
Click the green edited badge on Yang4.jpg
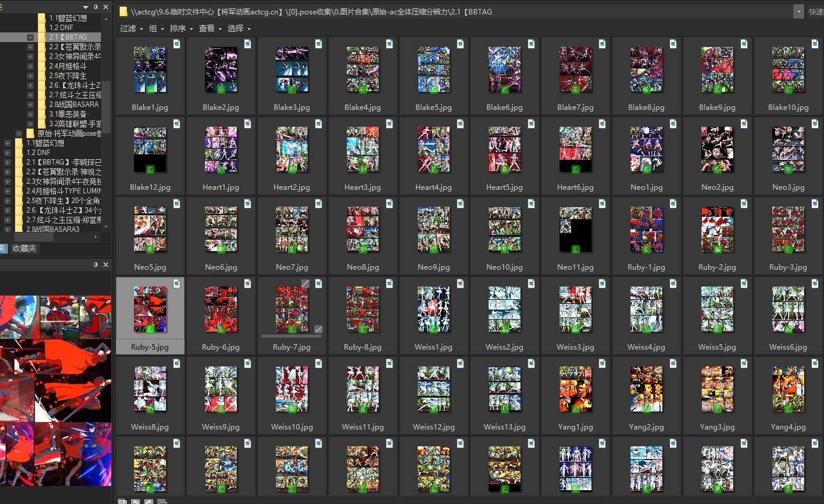pos(789,409)
